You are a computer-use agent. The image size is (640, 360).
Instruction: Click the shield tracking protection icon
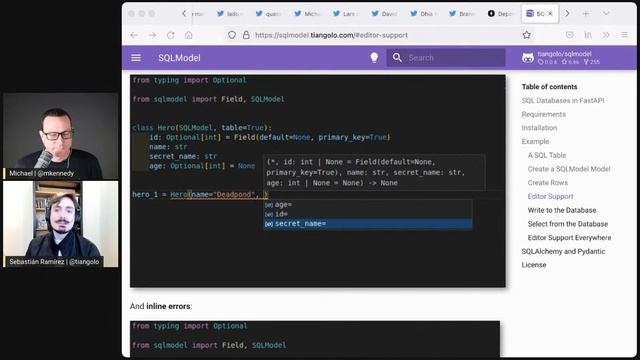(232, 35)
